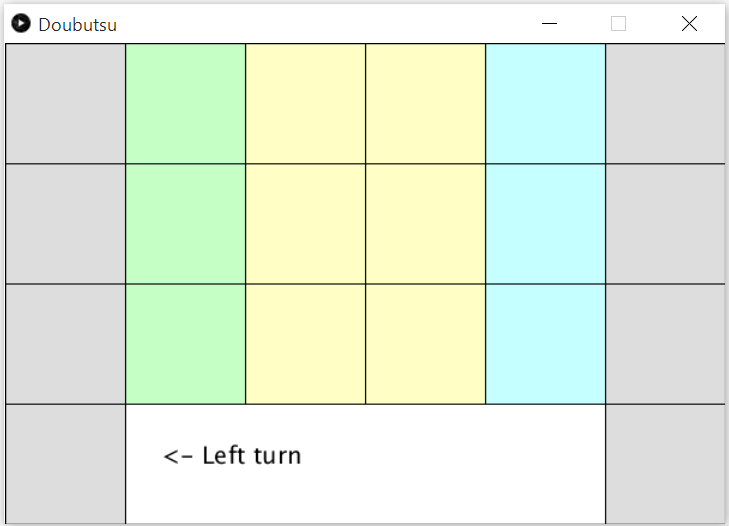The height and width of the screenshot is (526, 729).
Task: Select the middle cyan board square
Action: tap(545, 224)
